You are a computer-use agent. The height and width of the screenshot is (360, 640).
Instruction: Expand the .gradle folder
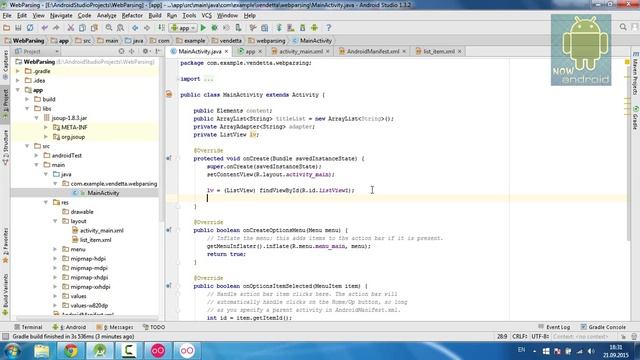click(x=18, y=71)
